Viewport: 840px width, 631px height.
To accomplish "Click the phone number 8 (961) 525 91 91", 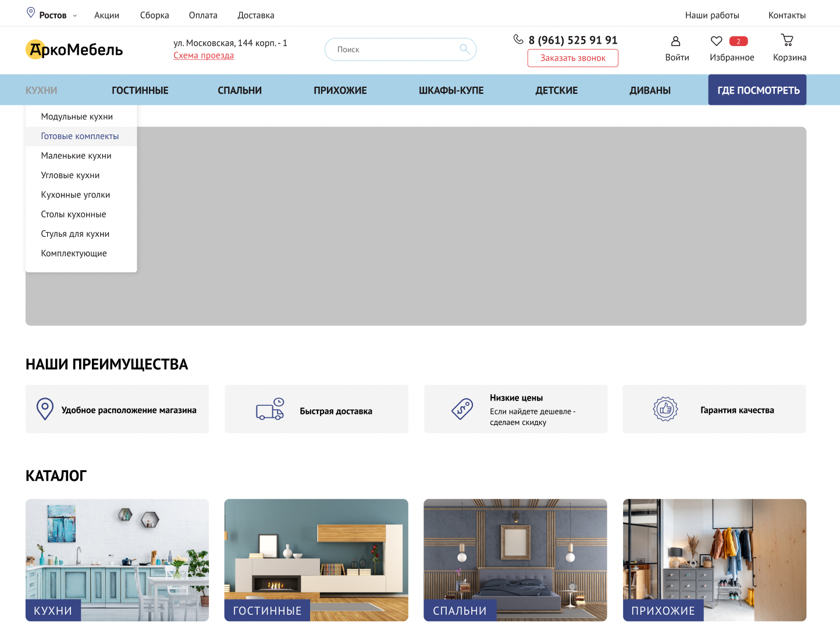I will tap(573, 40).
